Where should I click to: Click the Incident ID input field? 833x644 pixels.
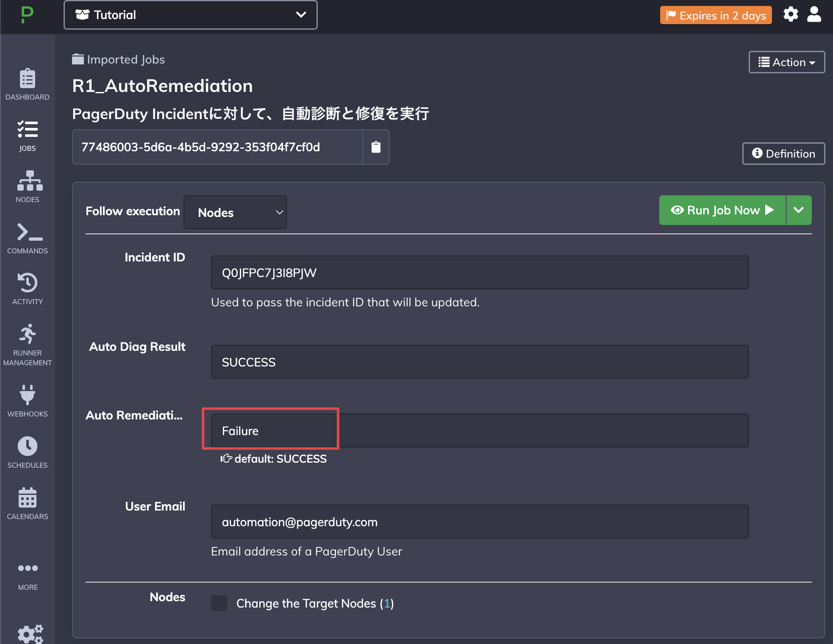click(x=480, y=272)
